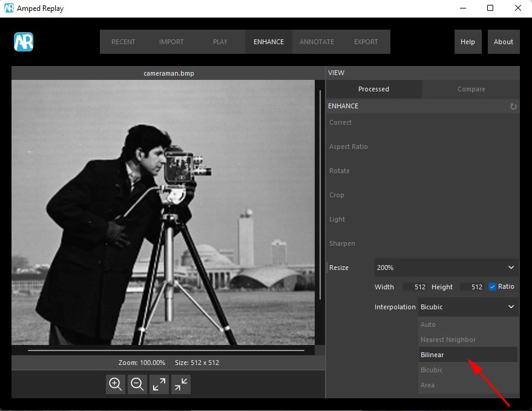This screenshot has width=532, height=411.
Task: Toggle the Ratio checkbox
Action: coord(492,286)
